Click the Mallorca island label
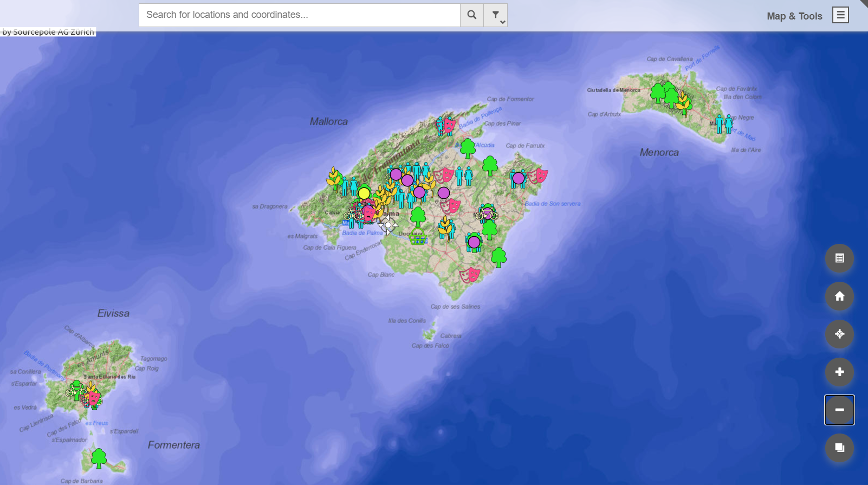Screen dimensions: 868x485 [x=329, y=121]
